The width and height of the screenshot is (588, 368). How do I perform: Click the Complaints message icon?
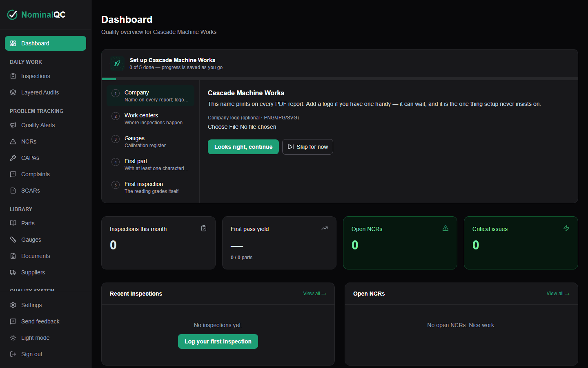tap(13, 174)
